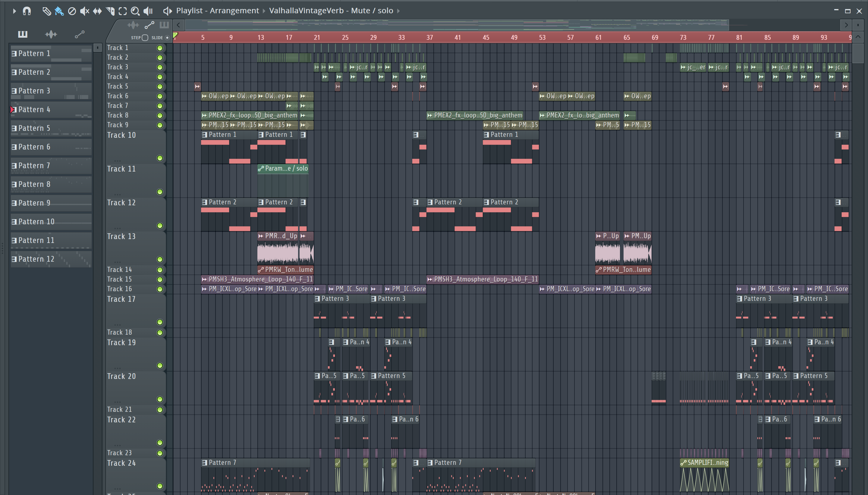Screen dimensions: 868x495
Task: Open arrow after Mute / solo title
Action: coord(398,11)
